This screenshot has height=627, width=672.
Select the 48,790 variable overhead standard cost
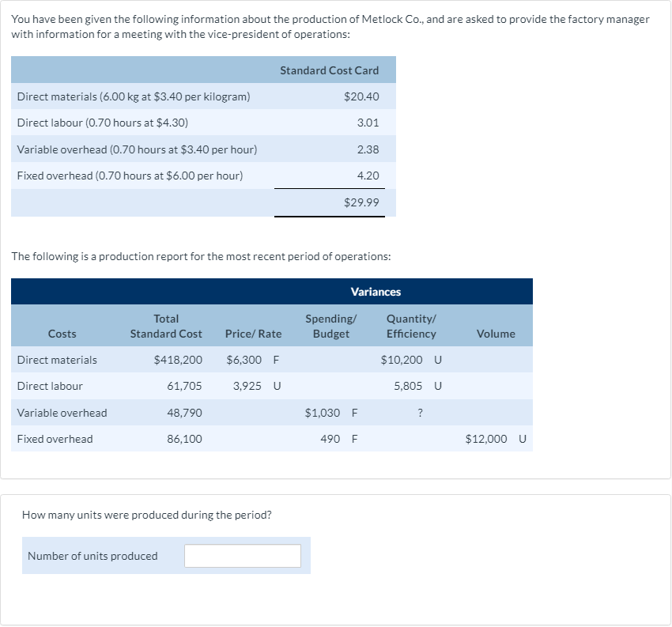pyautogui.click(x=184, y=414)
